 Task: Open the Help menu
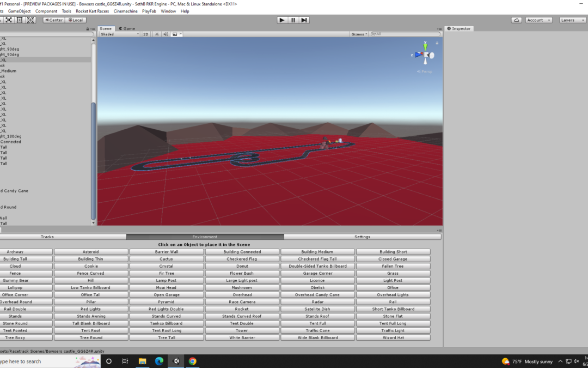tap(185, 11)
